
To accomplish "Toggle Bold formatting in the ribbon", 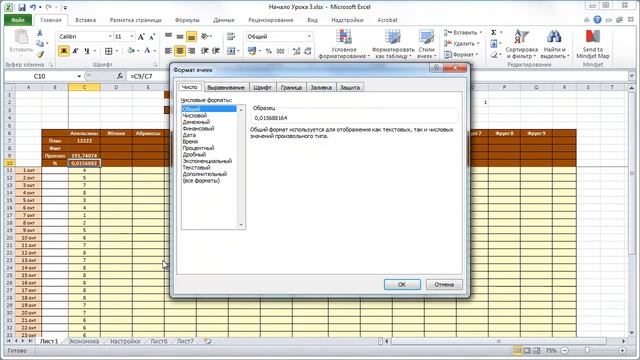I will 64,51.
